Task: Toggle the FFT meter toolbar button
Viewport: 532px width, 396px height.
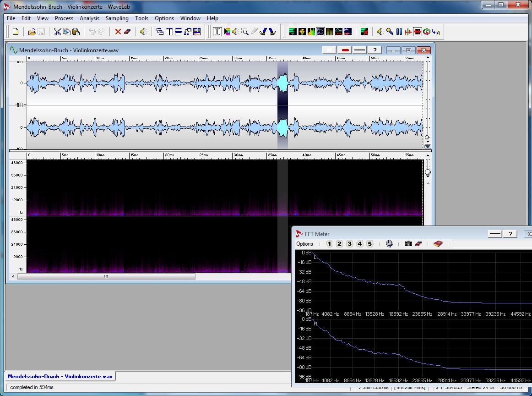Action: (320, 32)
